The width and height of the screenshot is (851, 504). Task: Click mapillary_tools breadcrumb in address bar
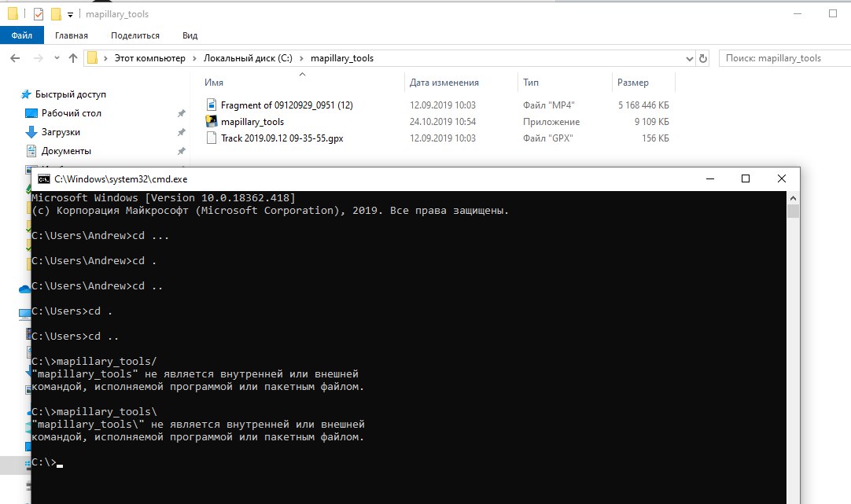point(342,58)
